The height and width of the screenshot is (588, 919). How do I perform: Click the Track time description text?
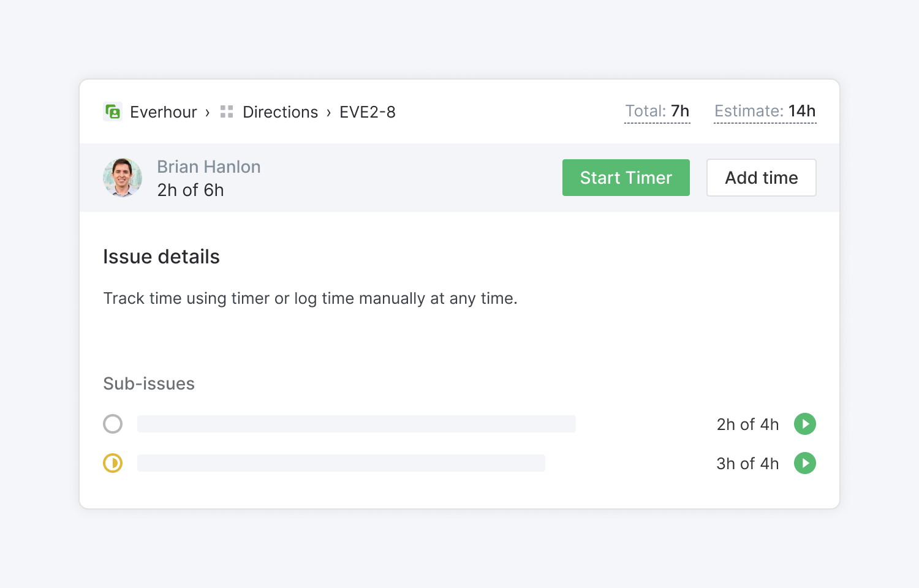pos(311,298)
